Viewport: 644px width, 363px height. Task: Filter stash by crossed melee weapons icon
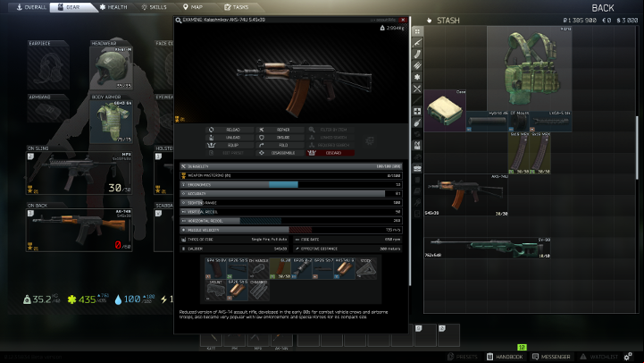tap(417, 89)
